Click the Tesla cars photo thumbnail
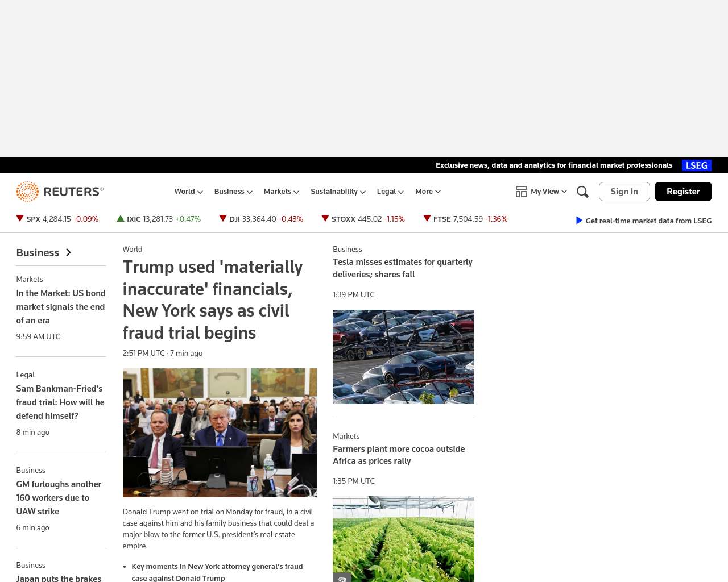 pyautogui.click(x=403, y=357)
